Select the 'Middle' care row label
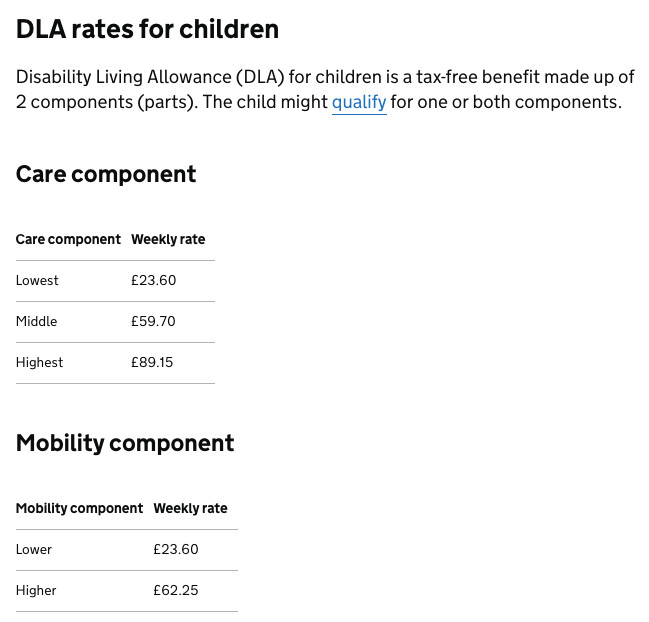Image resolution: width=649 pixels, height=622 pixels. pyautogui.click(x=36, y=322)
